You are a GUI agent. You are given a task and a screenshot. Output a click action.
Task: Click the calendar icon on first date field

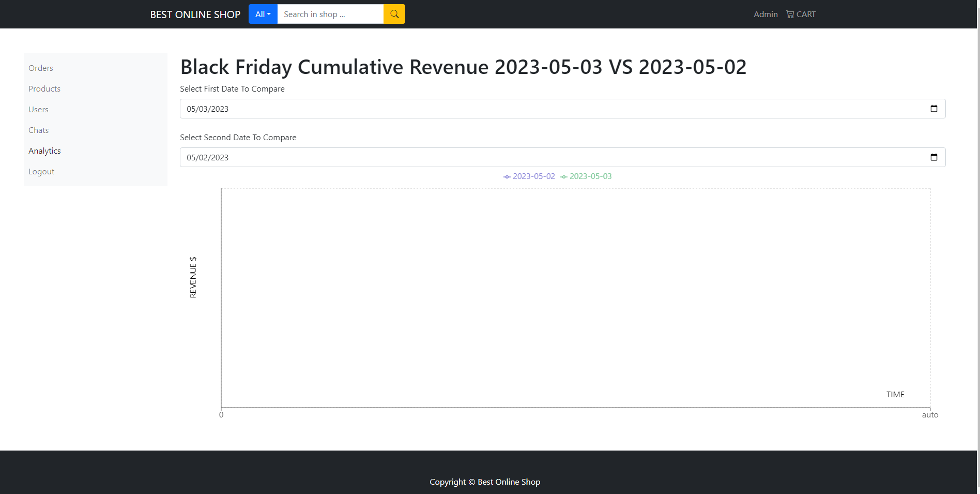(933, 109)
